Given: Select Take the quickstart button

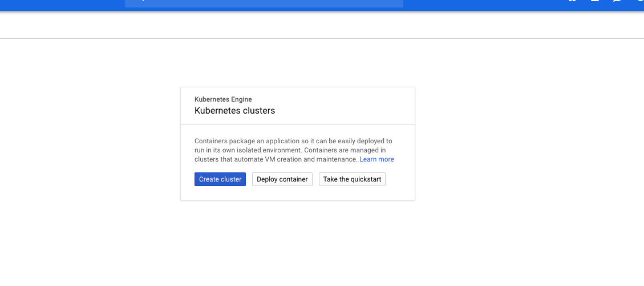Looking at the screenshot, I should click(x=352, y=179).
